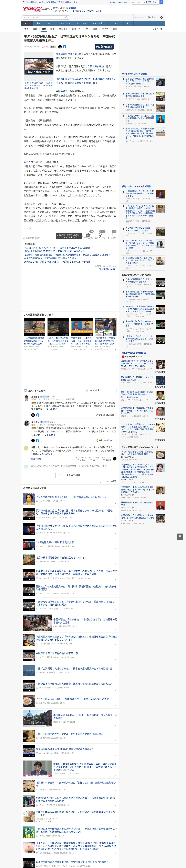The width and height of the screenshot is (186, 868).
Task: Click the Yahoo! JAPAN News logo
Action: pyautogui.click(x=37, y=9)
